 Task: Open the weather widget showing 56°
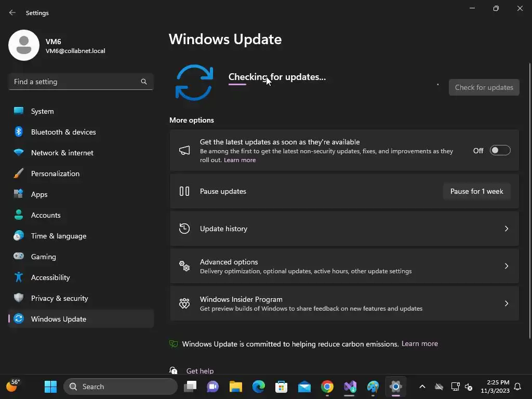[x=13, y=386]
